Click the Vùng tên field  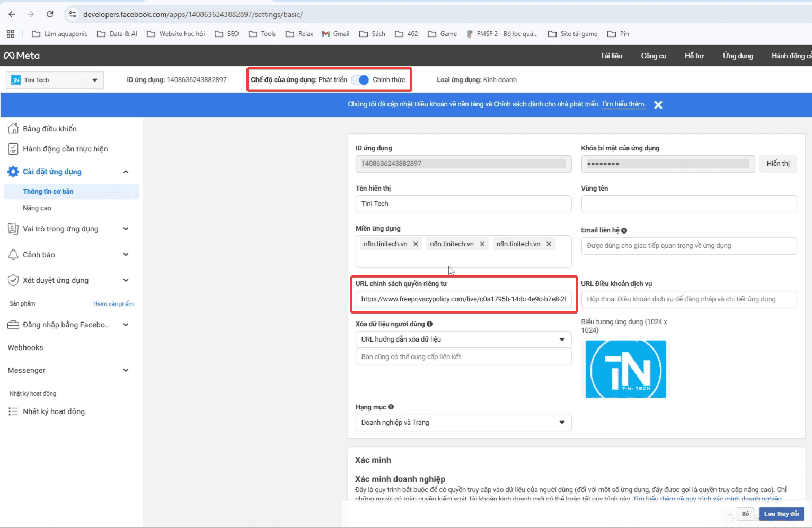pos(689,204)
